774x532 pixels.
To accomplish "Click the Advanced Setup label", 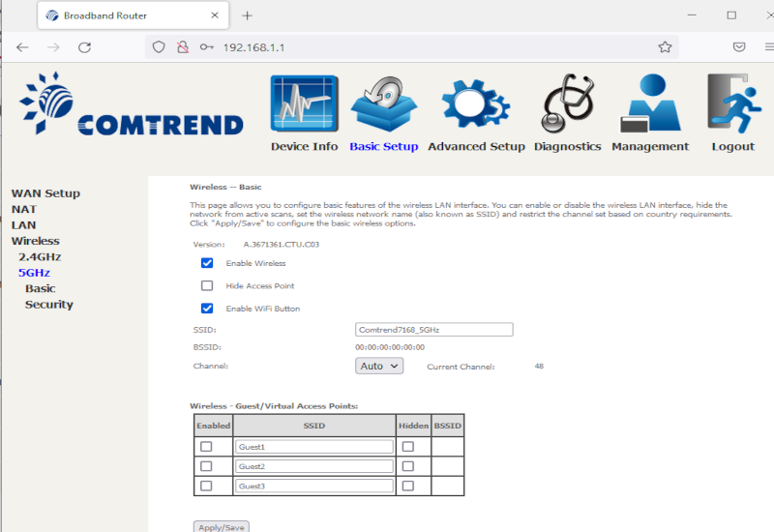I will point(476,147).
